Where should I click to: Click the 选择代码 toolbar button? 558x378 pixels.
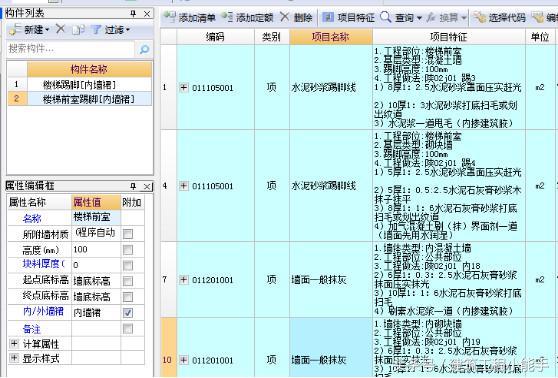(x=499, y=17)
